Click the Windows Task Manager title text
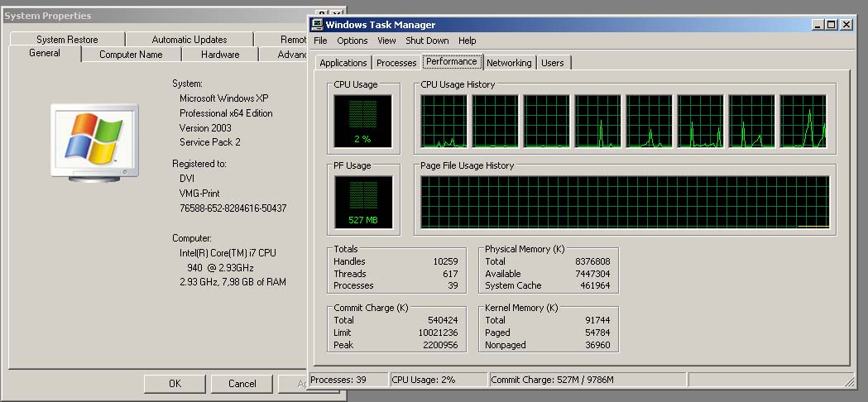The height and width of the screenshot is (402, 868). click(x=381, y=25)
